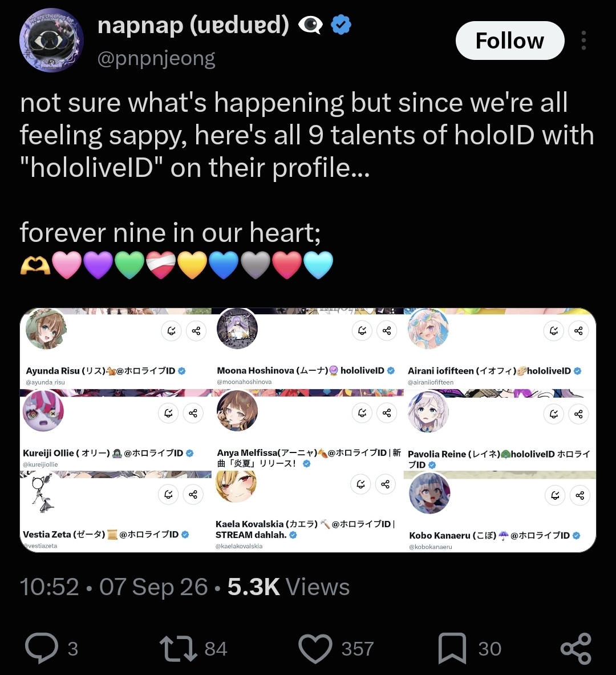Share the tweet via share icon

[576, 648]
